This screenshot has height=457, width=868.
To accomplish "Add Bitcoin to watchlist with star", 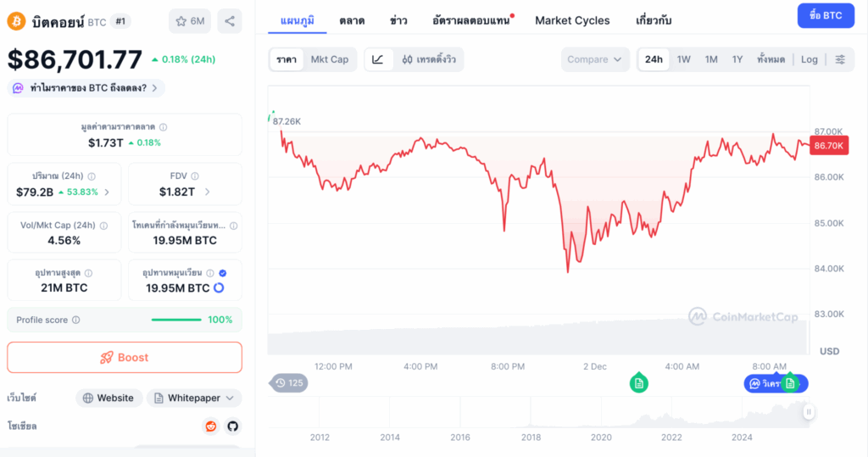I will [190, 20].
